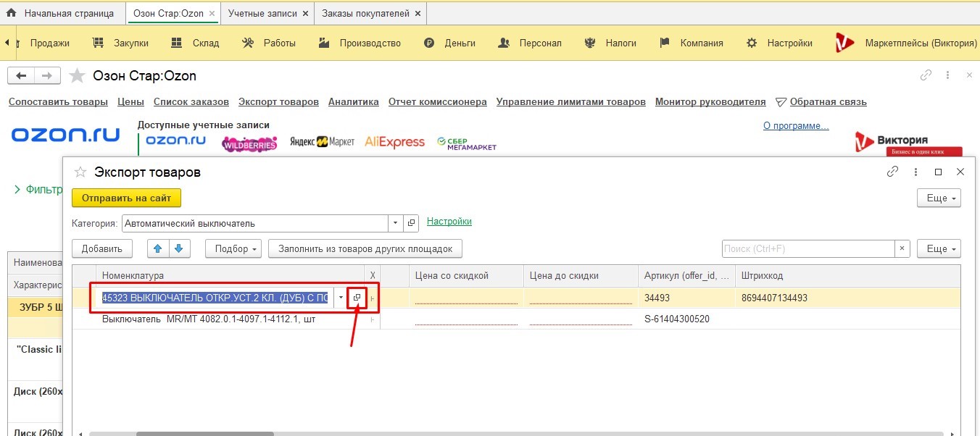Expand the Фильтр section
Viewport: 980px width, 436px height.
38,190
